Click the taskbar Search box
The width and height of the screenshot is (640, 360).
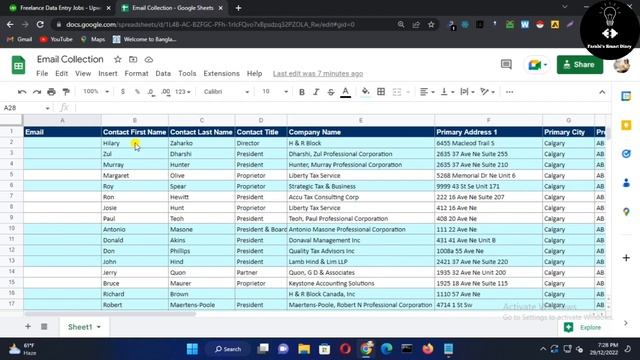(x=228, y=349)
